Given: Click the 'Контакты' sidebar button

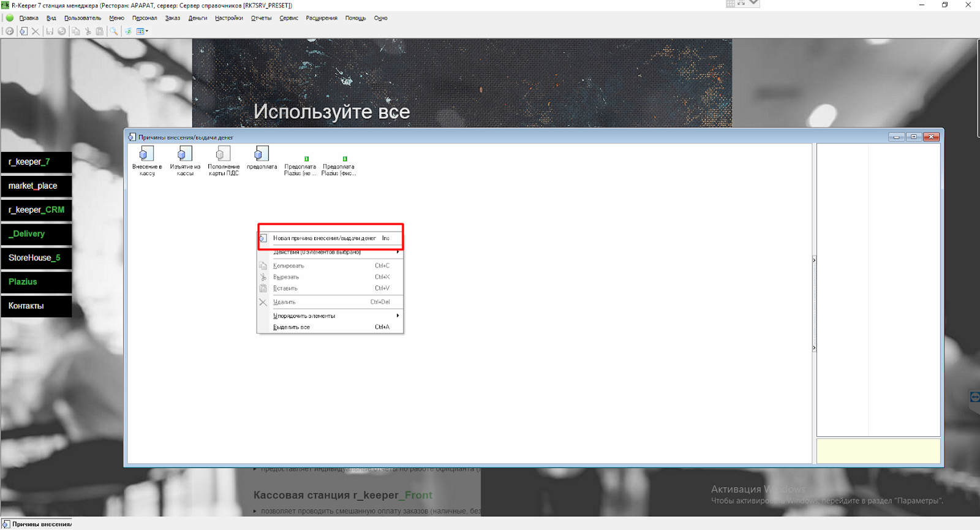Looking at the screenshot, I should (x=36, y=306).
